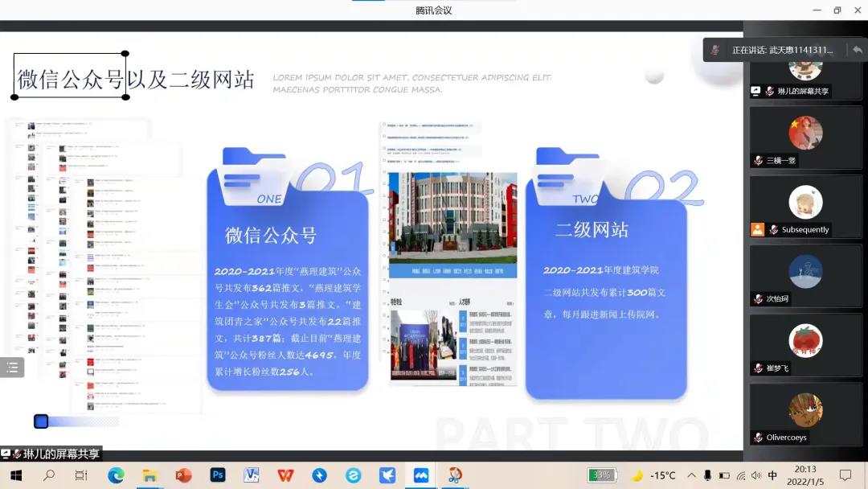Expand the hidden system tray icons

click(691, 475)
